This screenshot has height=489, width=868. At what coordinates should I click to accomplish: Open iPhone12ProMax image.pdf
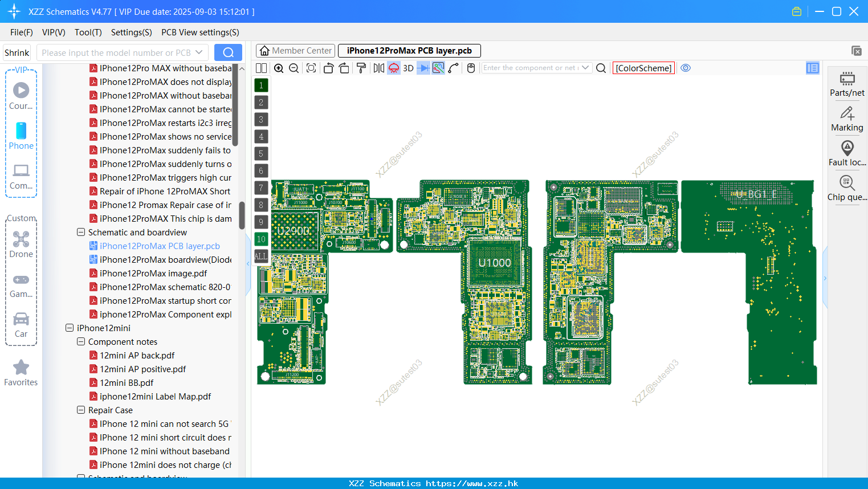tap(153, 273)
